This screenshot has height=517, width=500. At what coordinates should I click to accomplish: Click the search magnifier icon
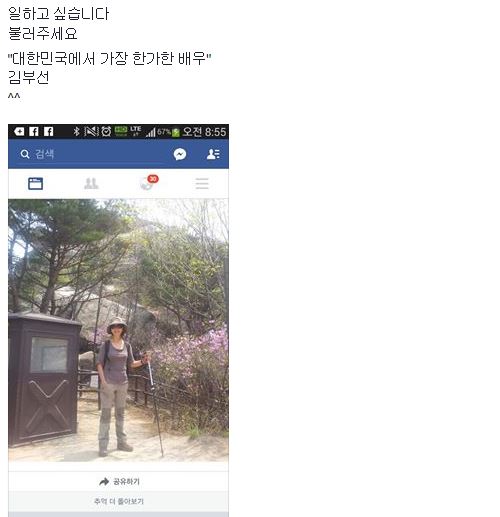[x=25, y=154]
